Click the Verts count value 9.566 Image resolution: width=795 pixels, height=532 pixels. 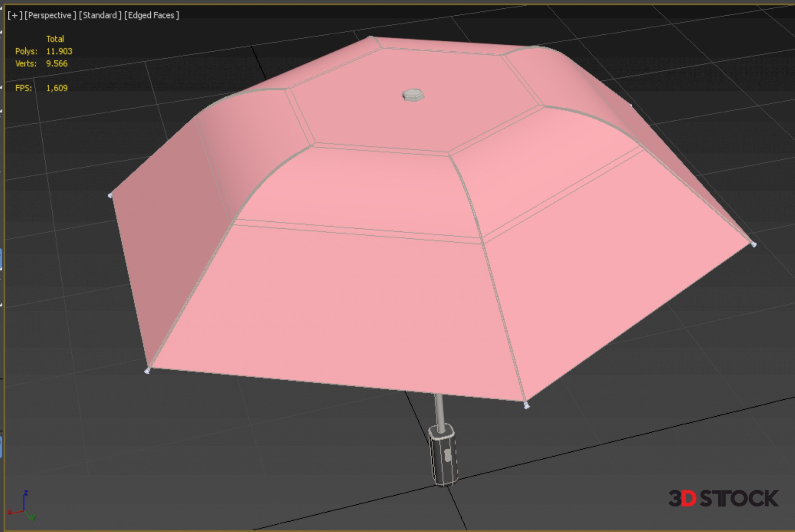coord(57,64)
